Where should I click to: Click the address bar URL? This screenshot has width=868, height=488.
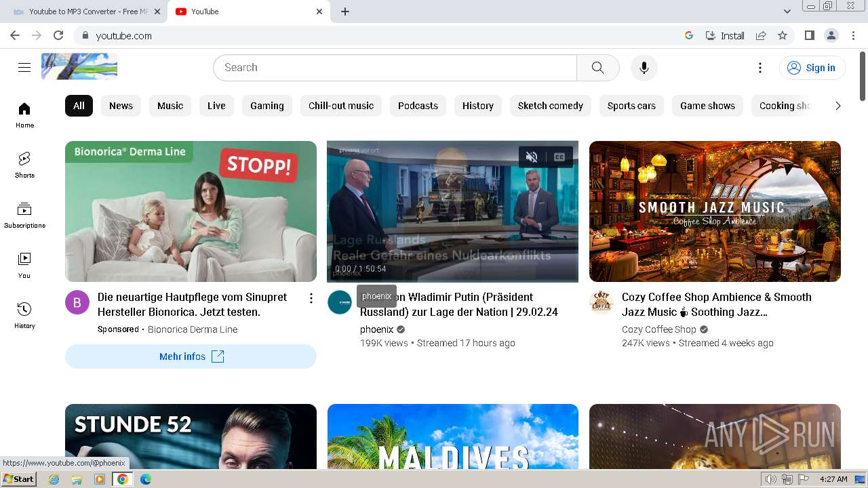click(x=124, y=35)
